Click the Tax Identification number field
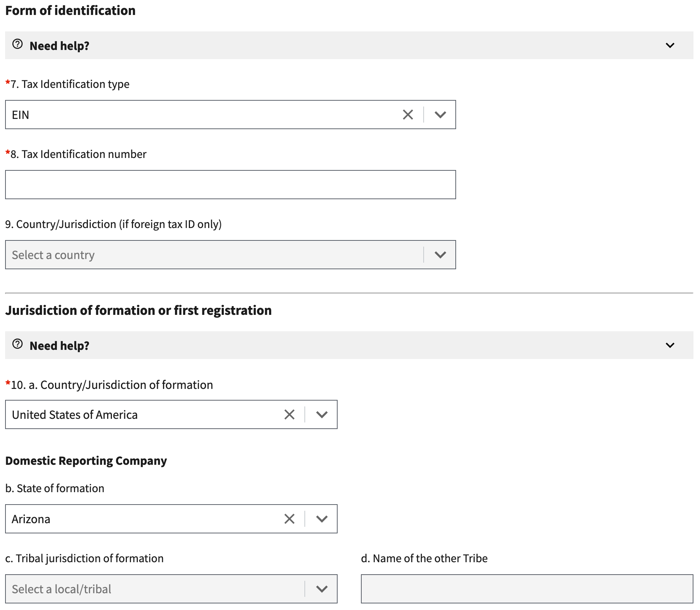 pos(230,185)
